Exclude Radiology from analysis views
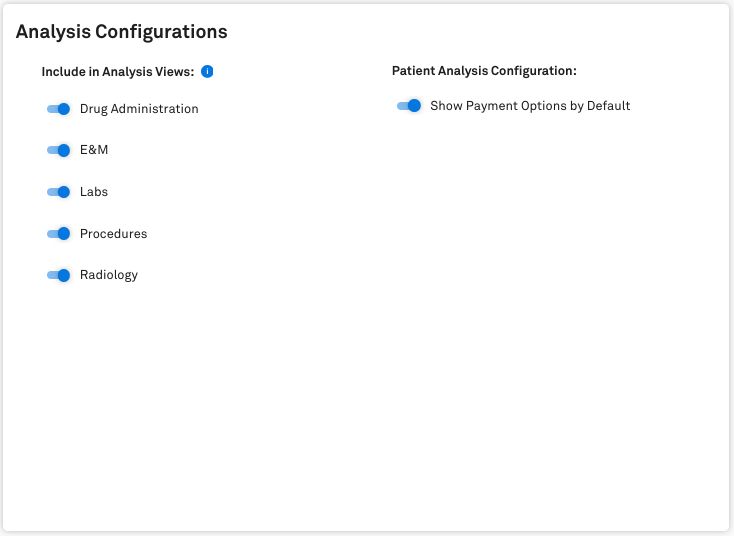This screenshot has height=536, width=734. (59, 275)
